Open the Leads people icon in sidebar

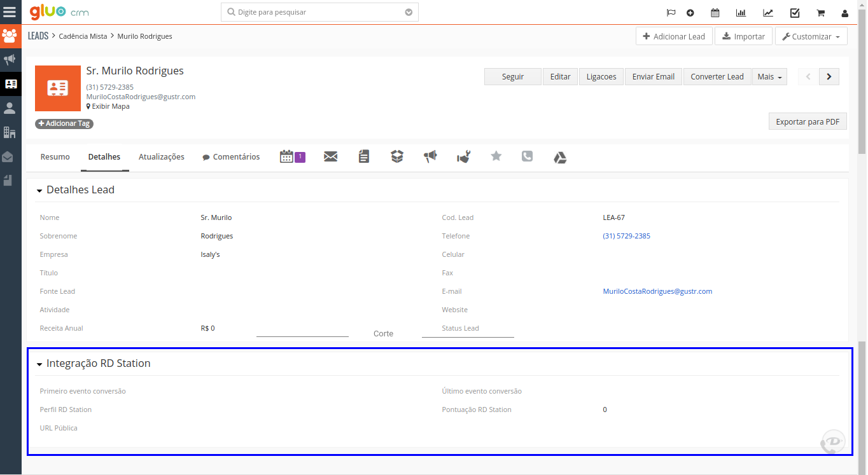coord(10,36)
